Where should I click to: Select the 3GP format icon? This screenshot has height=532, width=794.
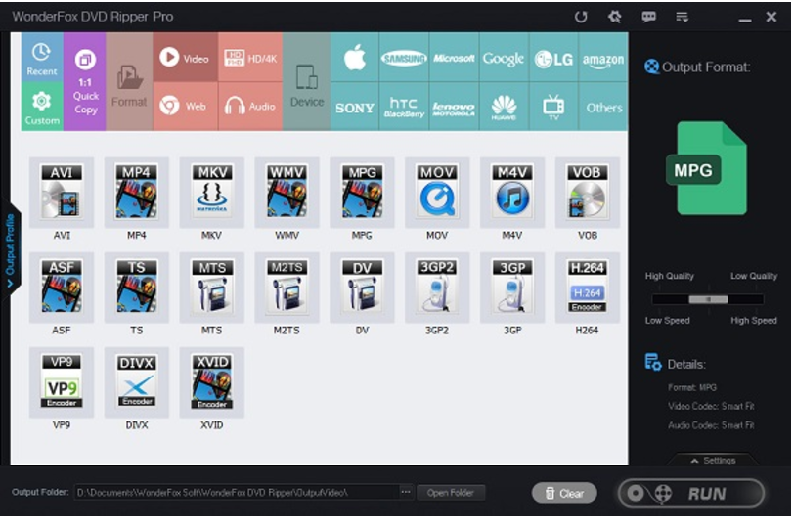(512, 288)
